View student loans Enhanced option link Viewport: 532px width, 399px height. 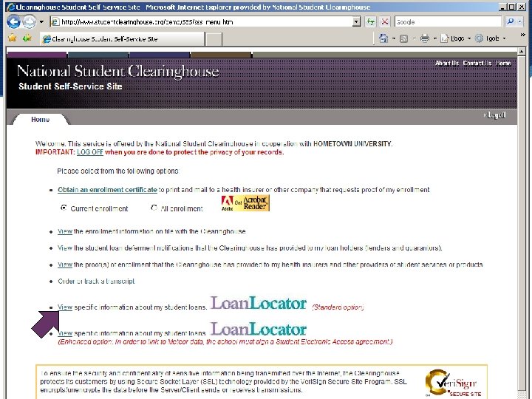click(x=65, y=333)
